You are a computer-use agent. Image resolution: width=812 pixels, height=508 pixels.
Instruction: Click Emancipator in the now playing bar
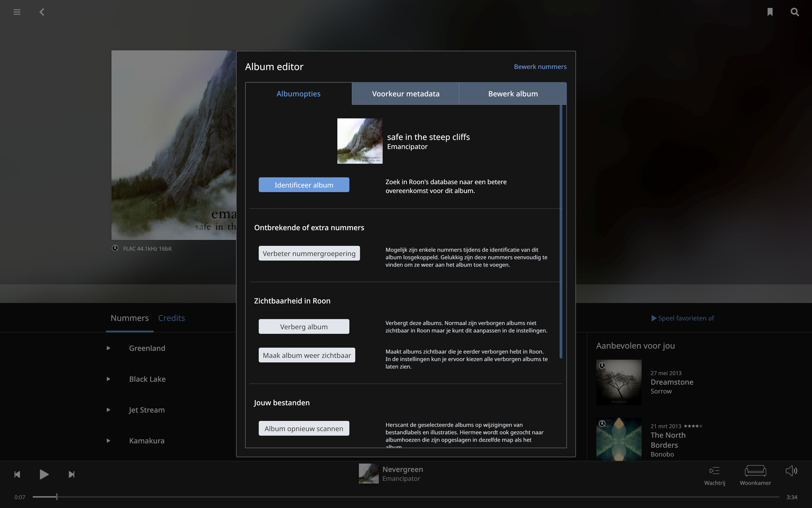point(401,479)
